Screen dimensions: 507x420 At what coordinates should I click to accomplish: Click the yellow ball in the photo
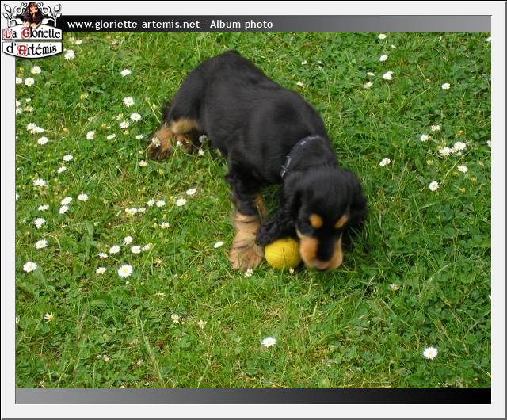click(281, 254)
